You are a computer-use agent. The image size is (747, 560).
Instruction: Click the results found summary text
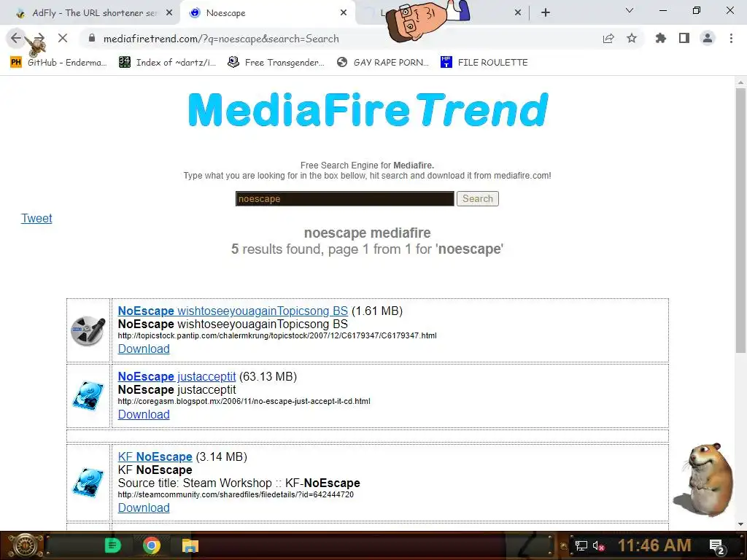[368, 249]
